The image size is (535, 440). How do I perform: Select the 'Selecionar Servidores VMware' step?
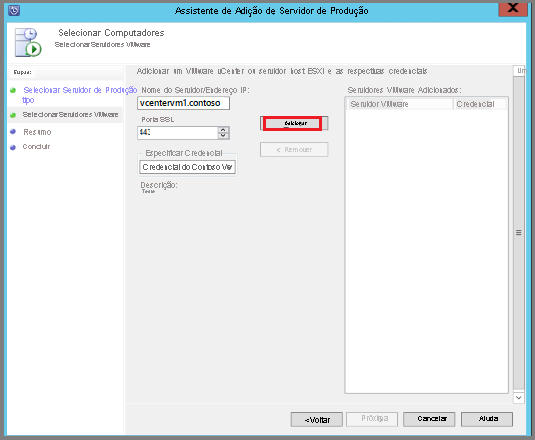(70, 115)
